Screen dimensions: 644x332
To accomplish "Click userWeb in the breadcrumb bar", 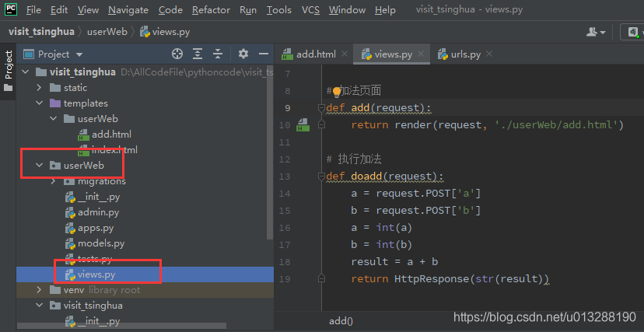I will tap(107, 32).
